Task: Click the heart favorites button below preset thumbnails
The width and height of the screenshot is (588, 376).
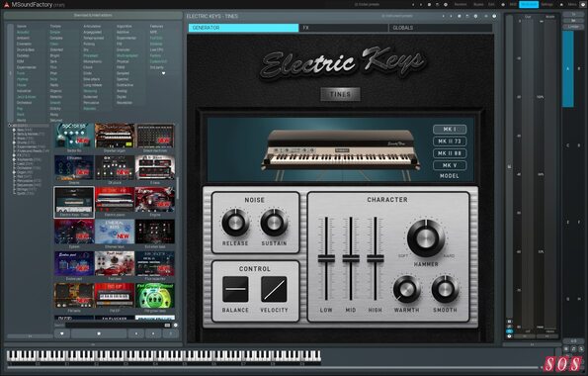Action: point(62,333)
